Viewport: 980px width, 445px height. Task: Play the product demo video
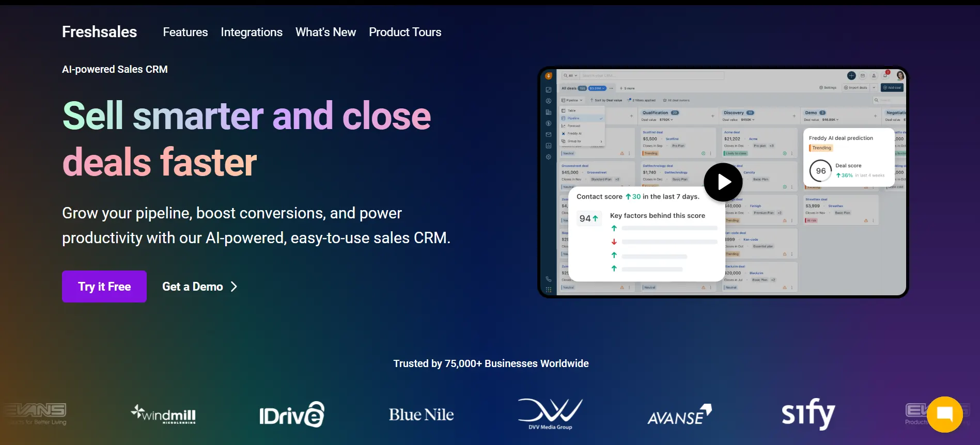point(723,182)
